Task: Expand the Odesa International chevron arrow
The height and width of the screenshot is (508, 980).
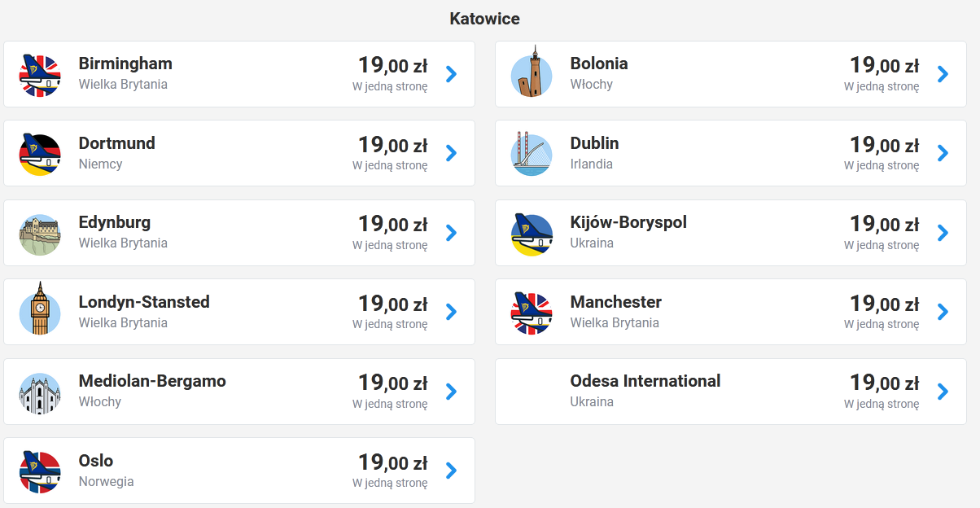Action: tap(943, 392)
